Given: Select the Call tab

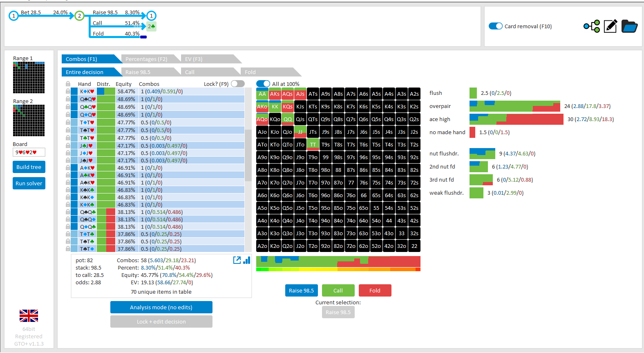Looking at the screenshot, I should [x=211, y=72].
